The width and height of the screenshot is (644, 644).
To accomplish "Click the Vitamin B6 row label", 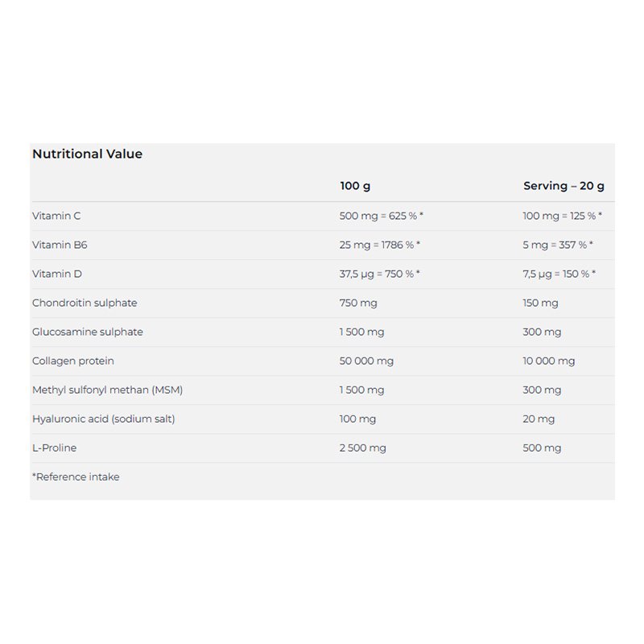I will tap(58, 245).
